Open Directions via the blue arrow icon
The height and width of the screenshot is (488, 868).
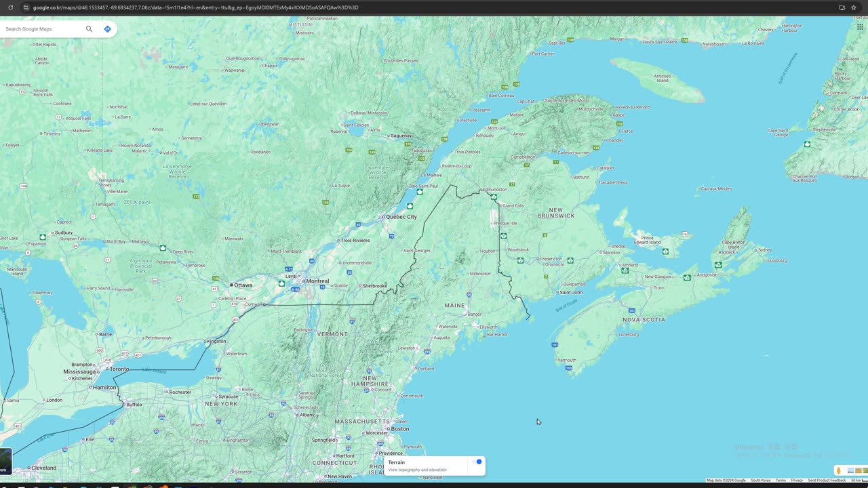coord(107,29)
